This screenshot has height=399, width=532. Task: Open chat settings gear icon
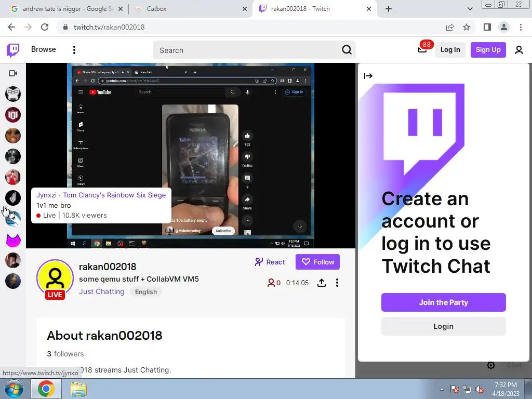pyautogui.click(x=491, y=365)
